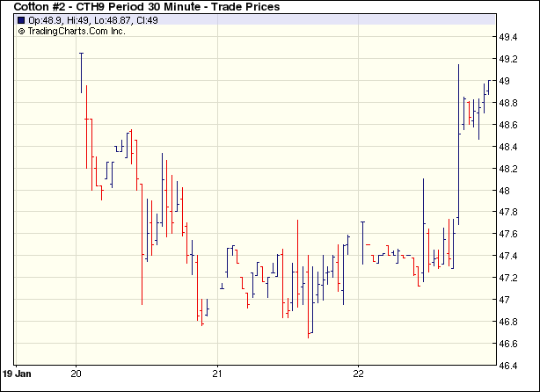Click the 46.8 price axis label

pyautogui.click(x=509, y=322)
